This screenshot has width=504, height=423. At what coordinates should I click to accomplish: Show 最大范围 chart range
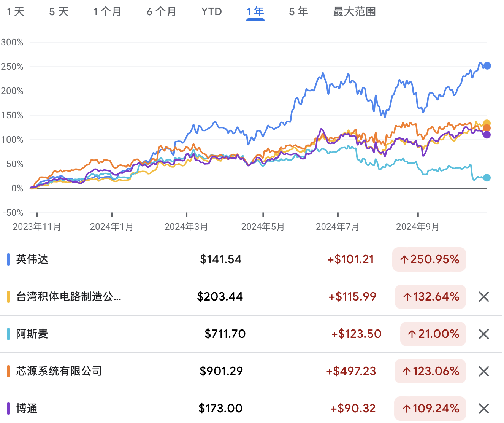tap(354, 12)
